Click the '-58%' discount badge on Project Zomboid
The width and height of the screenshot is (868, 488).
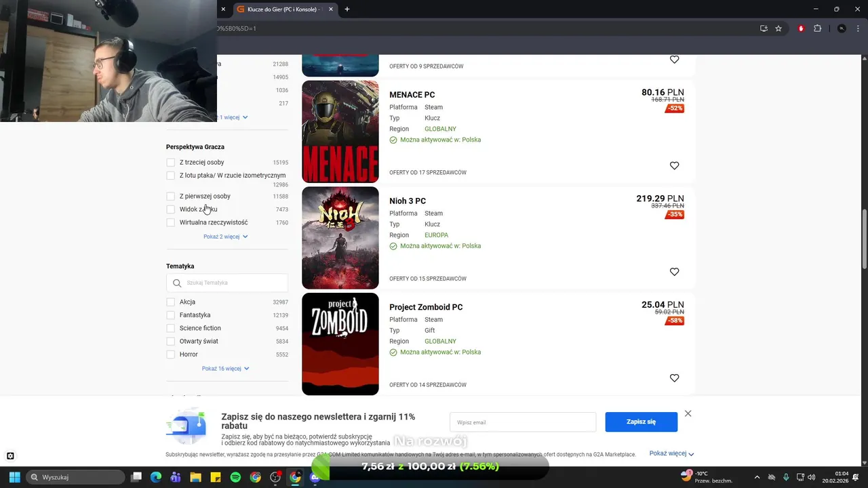[675, 321]
